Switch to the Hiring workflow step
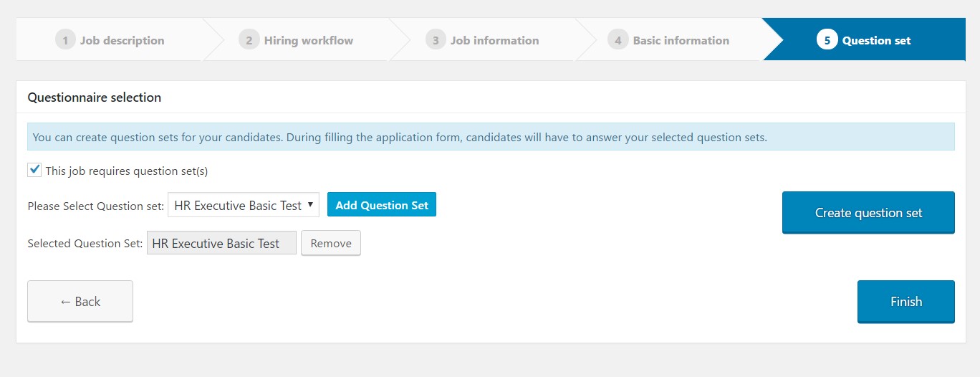Viewport: 980px width, 377px height. tap(308, 40)
